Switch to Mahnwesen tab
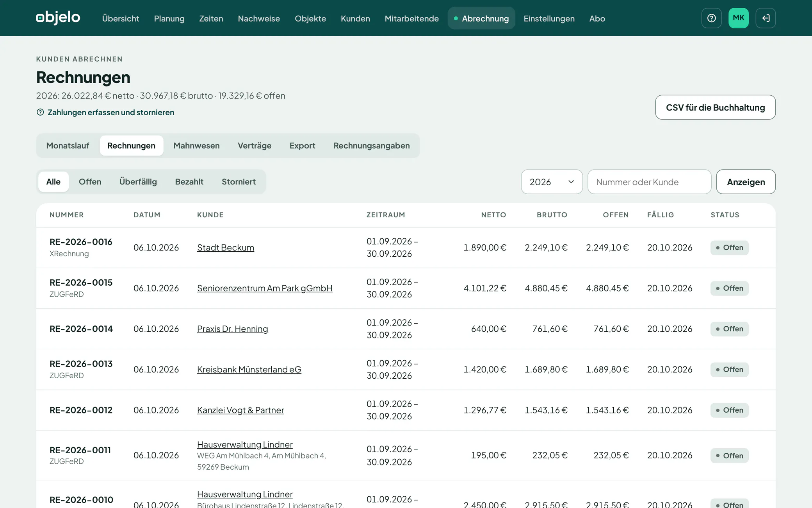Screen dimensions: 812x508 click(196, 146)
